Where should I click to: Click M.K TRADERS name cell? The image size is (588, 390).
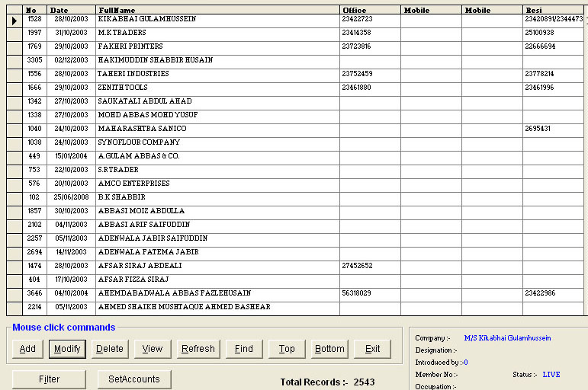(217, 34)
